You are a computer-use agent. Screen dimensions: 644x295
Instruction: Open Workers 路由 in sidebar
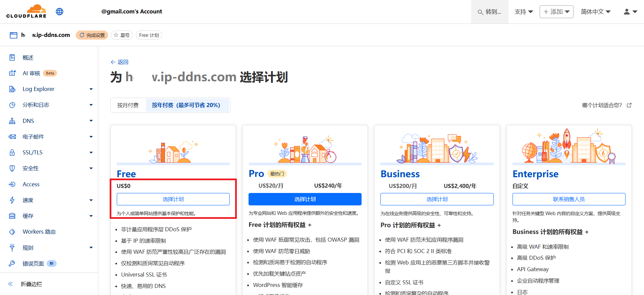tap(39, 232)
